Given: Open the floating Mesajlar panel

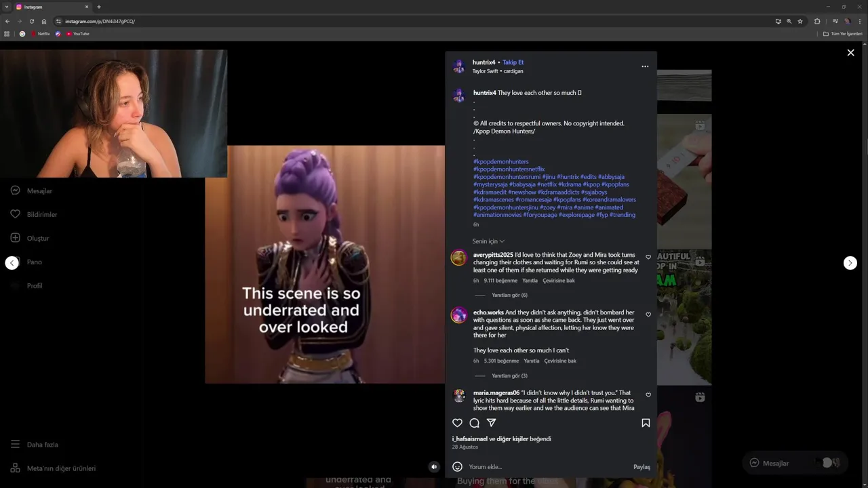Looking at the screenshot, I should 795,463.
